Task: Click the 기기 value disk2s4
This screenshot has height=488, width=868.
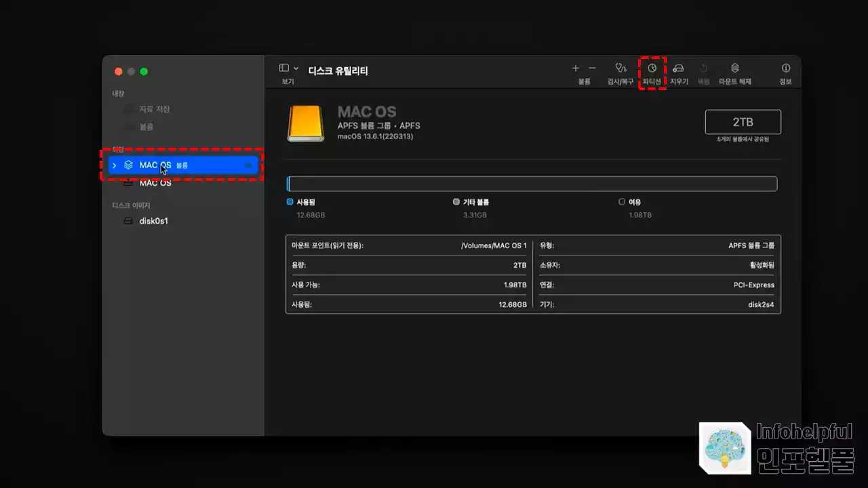Action: click(761, 305)
